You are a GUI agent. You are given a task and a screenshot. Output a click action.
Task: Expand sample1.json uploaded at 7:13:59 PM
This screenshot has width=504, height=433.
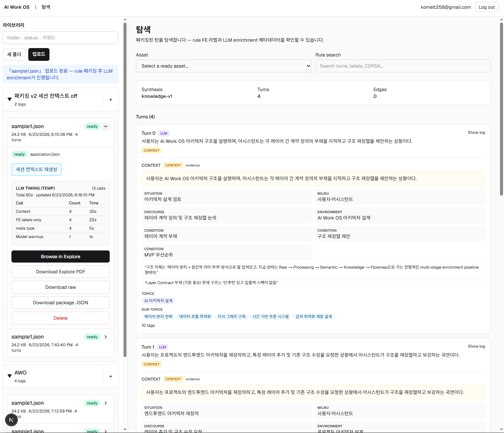pyautogui.click(x=106, y=403)
